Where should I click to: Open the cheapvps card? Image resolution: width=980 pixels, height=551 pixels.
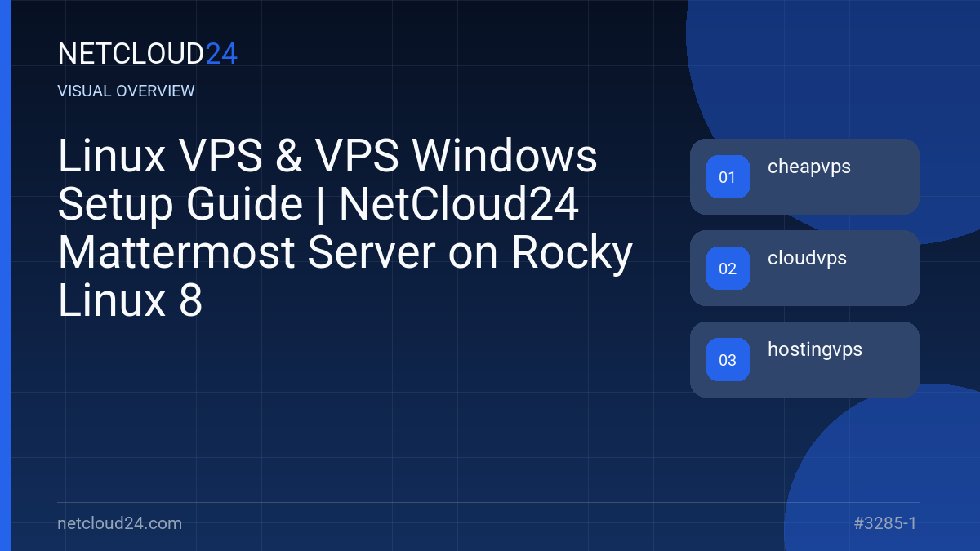tap(804, 176)
